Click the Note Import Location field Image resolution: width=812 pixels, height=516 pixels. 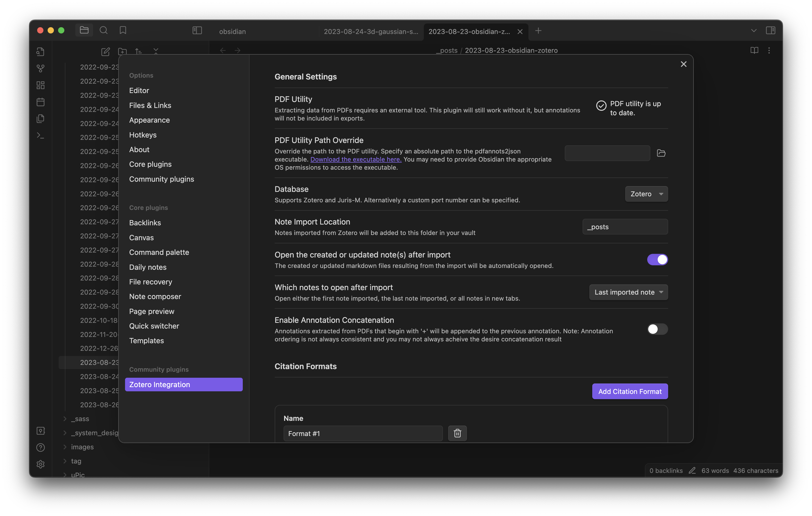pos(625,227)
